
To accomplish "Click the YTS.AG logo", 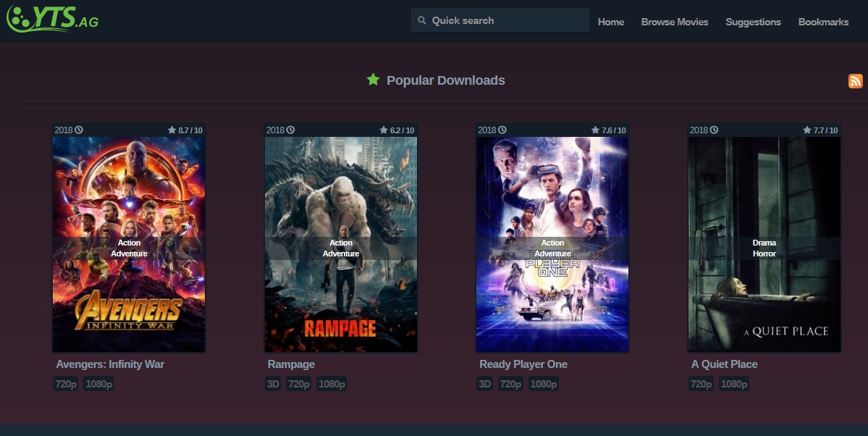I will click(53, 18).
